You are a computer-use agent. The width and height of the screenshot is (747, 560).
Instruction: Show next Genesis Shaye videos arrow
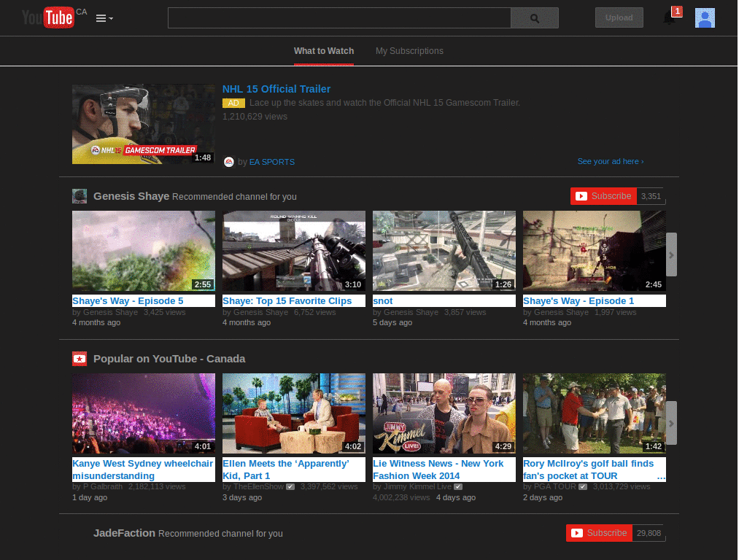tap(671, 254)
